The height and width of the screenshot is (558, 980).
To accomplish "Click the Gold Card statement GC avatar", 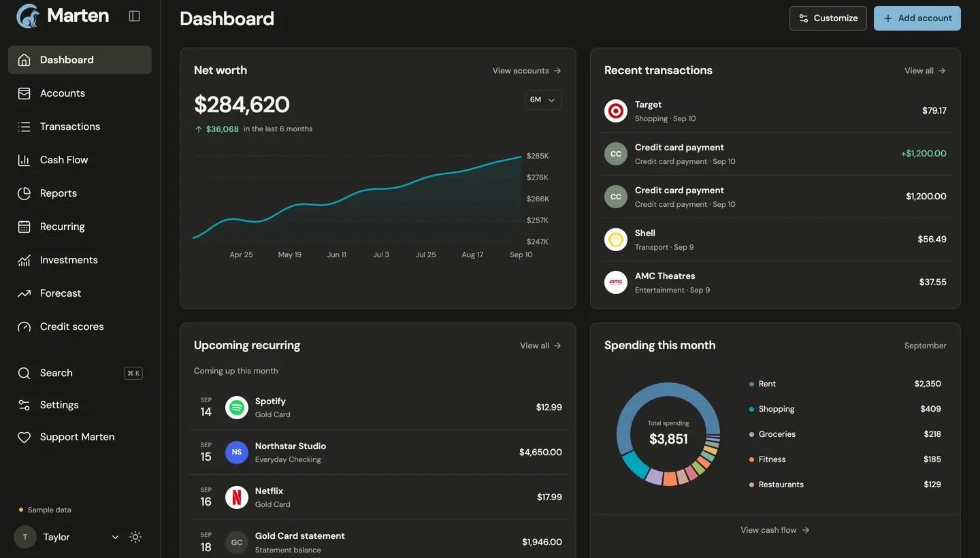I will click(237, 542).
